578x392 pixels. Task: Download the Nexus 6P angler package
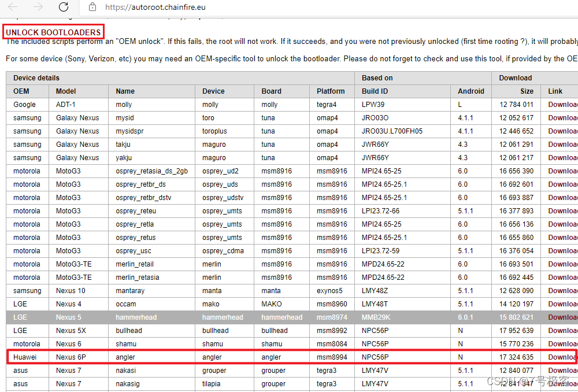563,357
